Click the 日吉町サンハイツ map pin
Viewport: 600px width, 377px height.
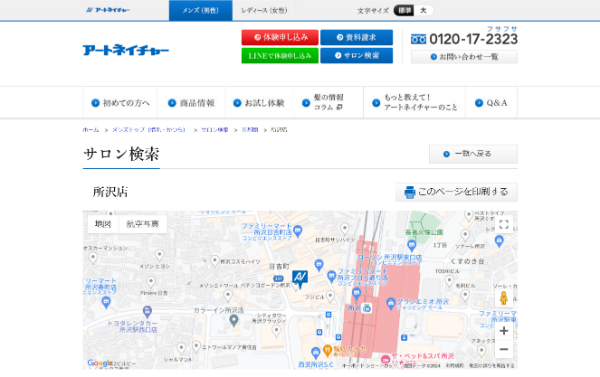[345, 229]
